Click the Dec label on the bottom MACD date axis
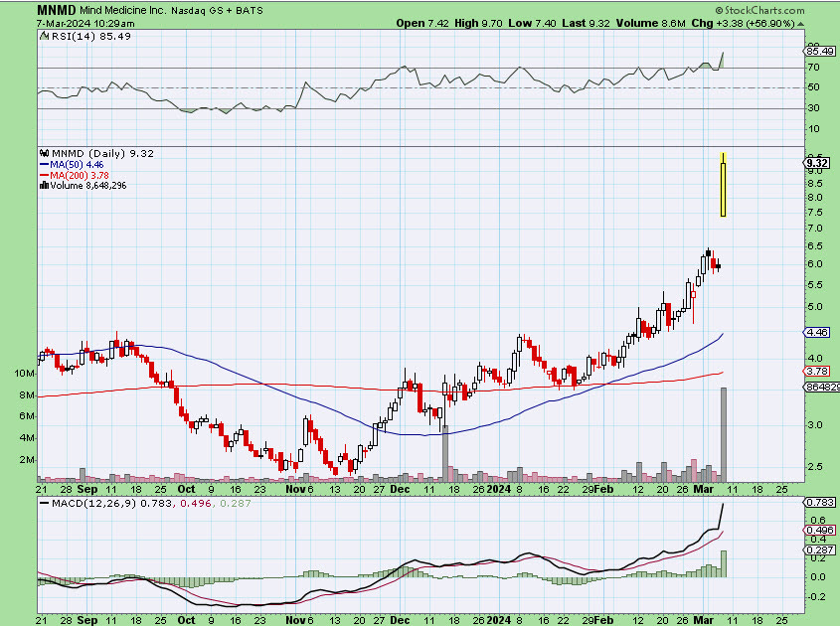Screen dimensions: 840x626 tap(400, 620)
